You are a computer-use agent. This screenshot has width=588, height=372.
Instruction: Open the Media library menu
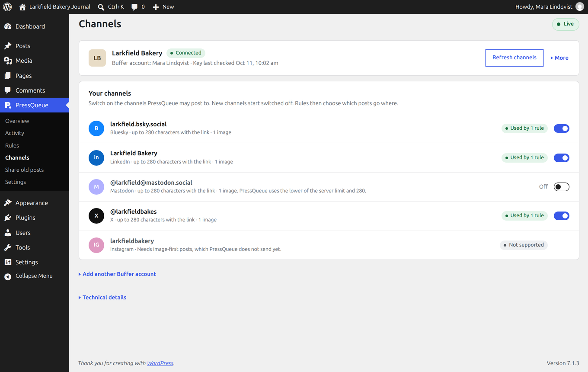[35, 61]
